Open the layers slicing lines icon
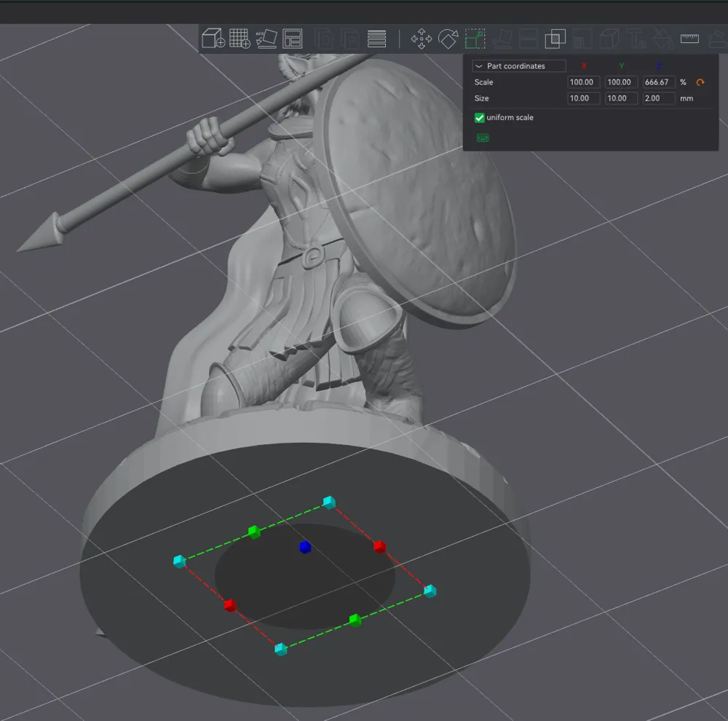This screenshot has height=721, width=728. coord(376,39)
